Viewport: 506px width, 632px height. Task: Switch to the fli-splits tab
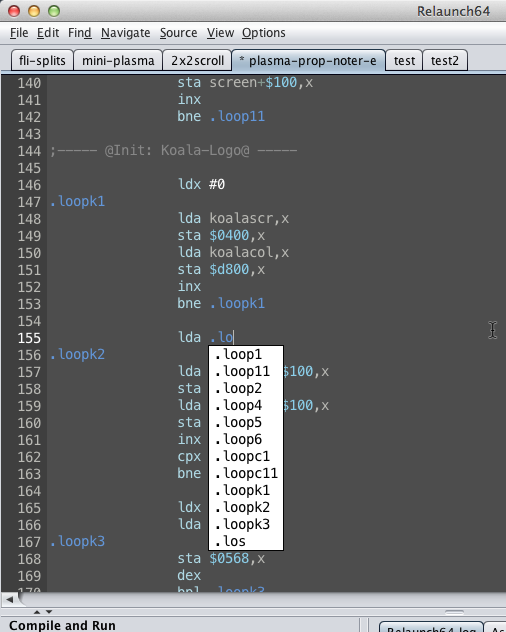(42, 60)
